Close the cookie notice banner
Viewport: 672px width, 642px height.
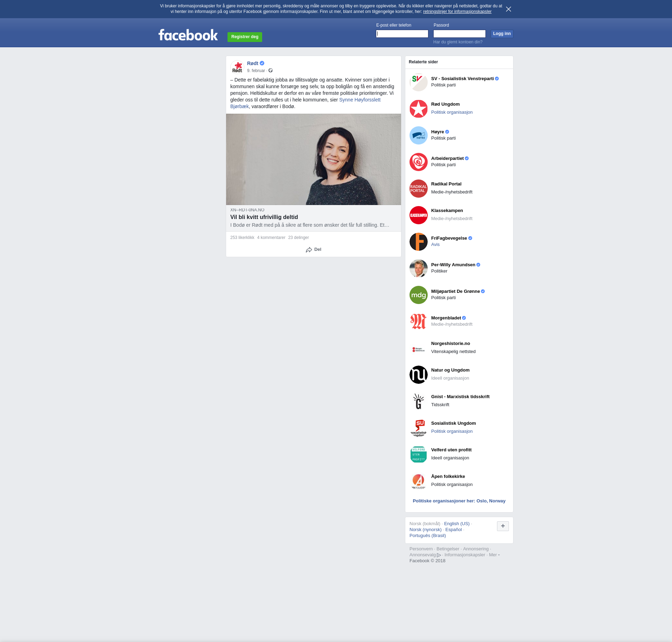pyautogui.click(x=509, y=9)
